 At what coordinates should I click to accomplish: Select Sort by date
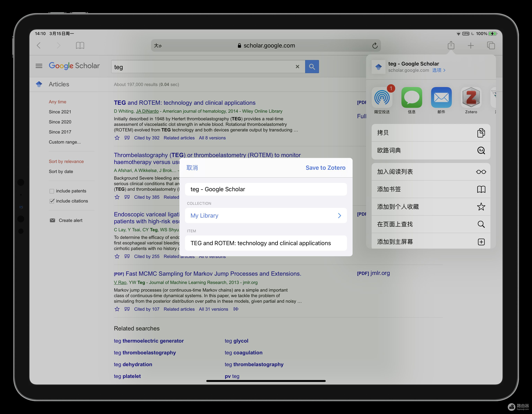[61, 171]
